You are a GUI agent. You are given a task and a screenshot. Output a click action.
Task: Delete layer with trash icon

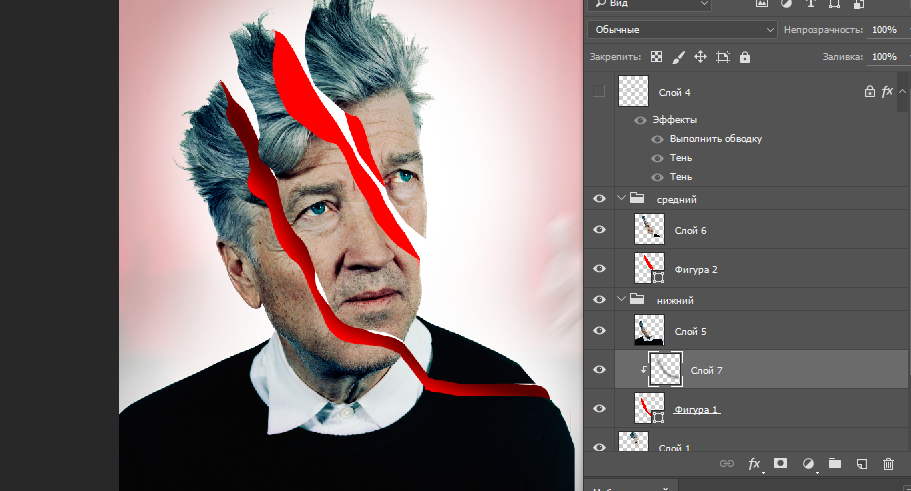pos(888,464)
